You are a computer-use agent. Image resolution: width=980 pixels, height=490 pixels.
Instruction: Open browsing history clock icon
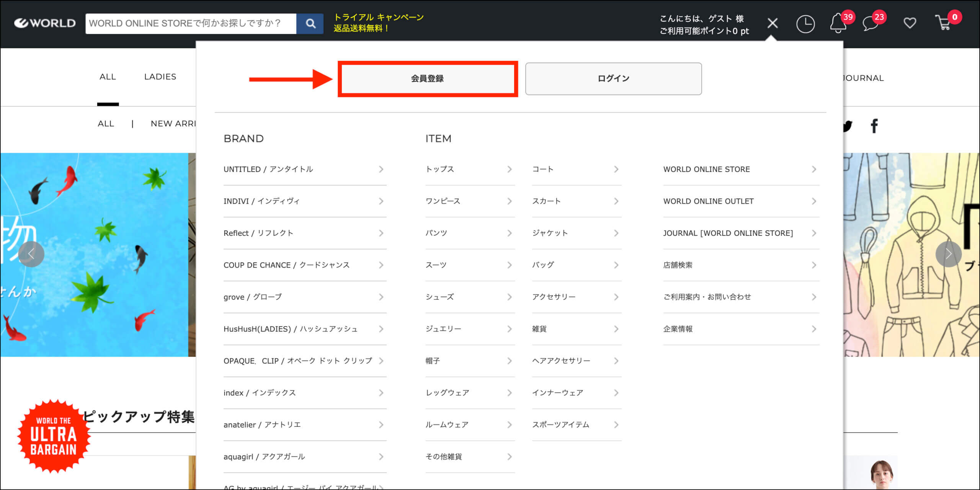click(805, 24)
